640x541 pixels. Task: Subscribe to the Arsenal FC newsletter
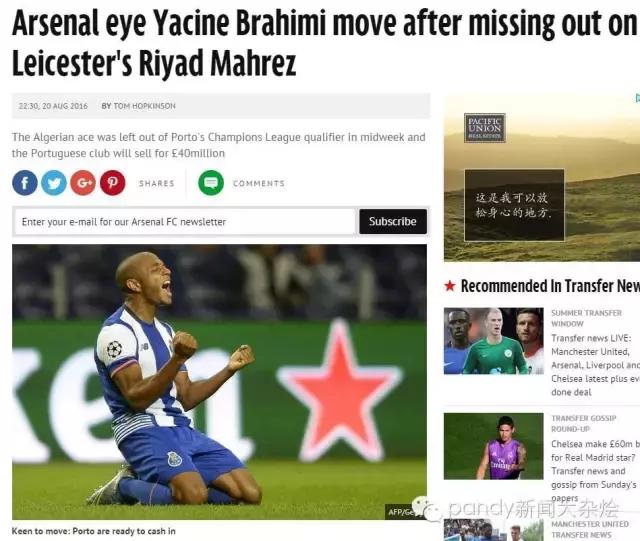[393, 221]
